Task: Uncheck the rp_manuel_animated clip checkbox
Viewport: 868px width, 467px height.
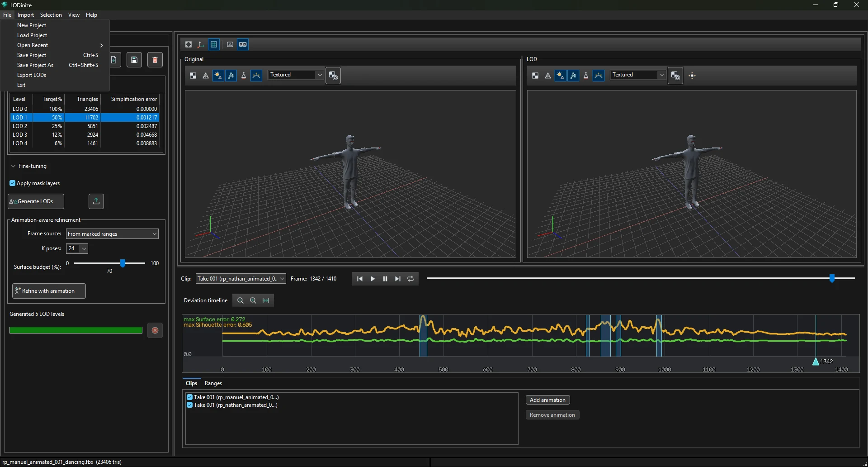Action: tap(190, 397)
